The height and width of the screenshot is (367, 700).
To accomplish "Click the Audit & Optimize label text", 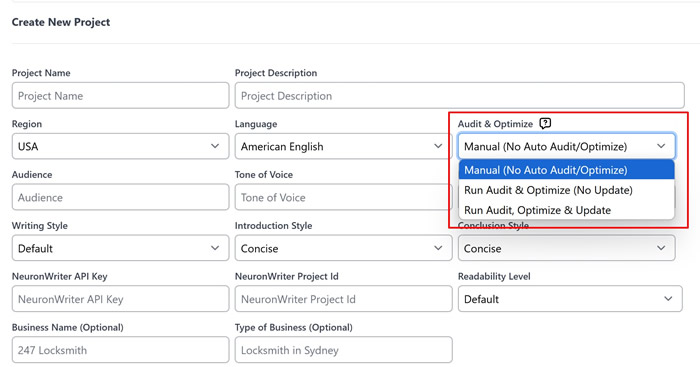I will pos(496,124).
